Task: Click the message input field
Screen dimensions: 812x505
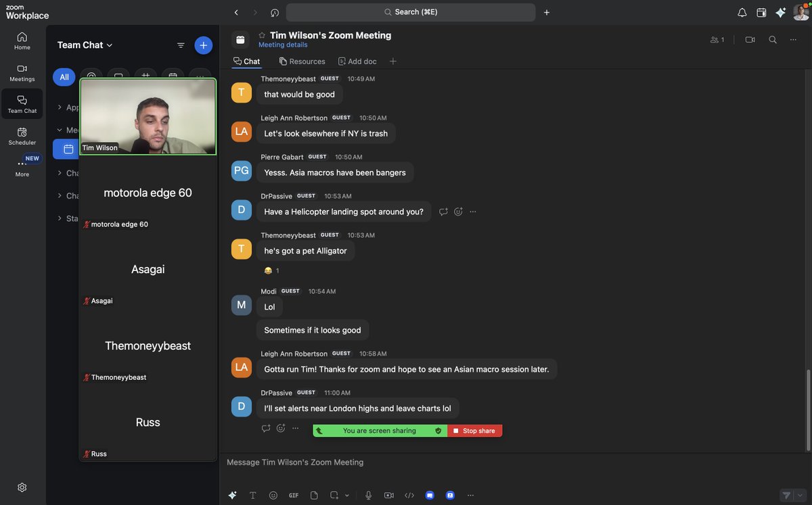Action: click(406, 462)
